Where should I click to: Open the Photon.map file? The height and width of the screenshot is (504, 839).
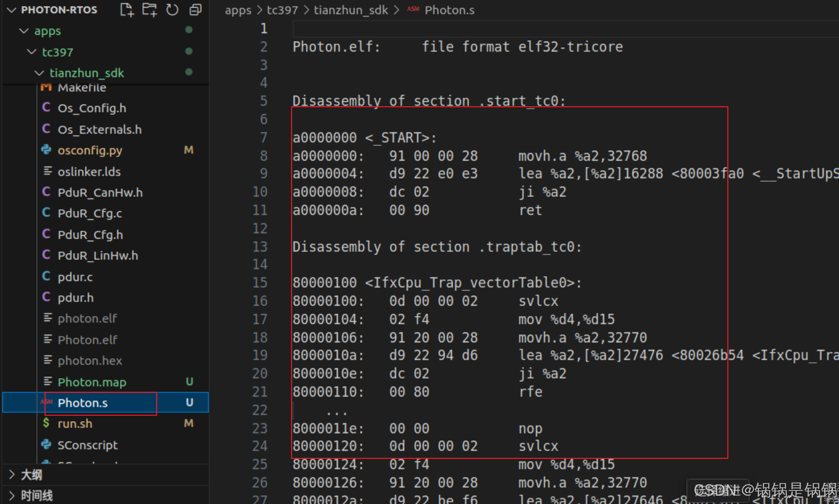92,382
